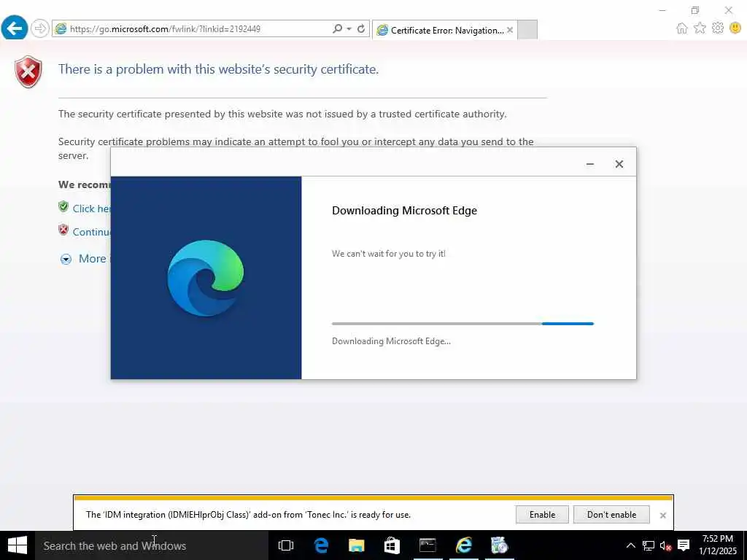
Task: Switch to Command Prompt taskbar icon
Action: click(x=427, y=545)
